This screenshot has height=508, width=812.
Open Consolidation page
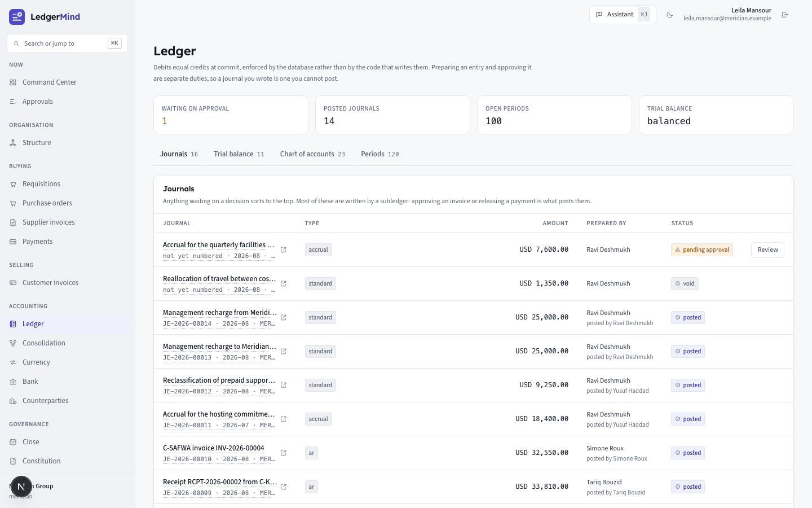(67, 343)
